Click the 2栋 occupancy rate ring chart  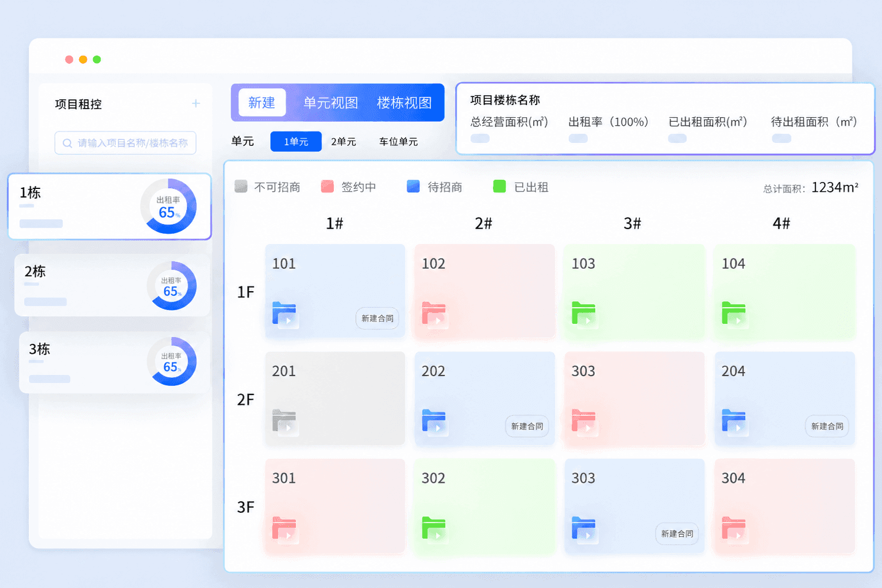(172, 286)
